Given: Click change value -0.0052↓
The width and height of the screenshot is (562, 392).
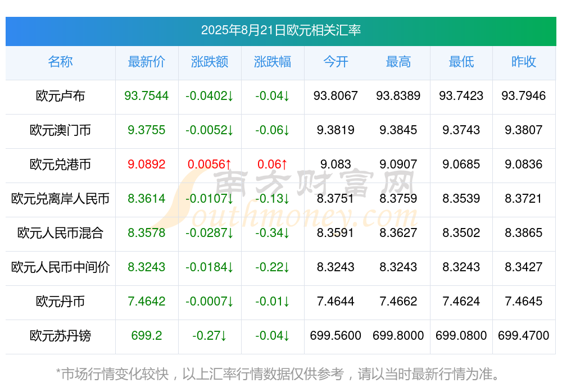Looking at the screenshot, I should (209, 130).
